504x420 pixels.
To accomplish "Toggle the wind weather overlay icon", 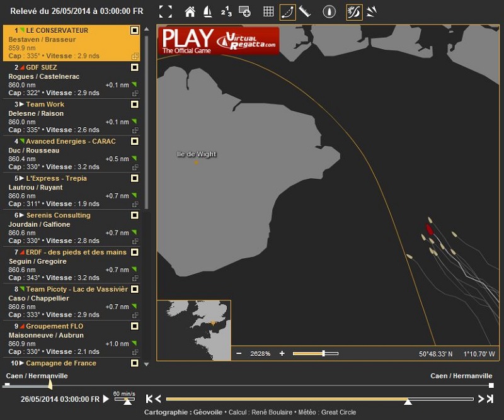I will (x=354, y=12).
